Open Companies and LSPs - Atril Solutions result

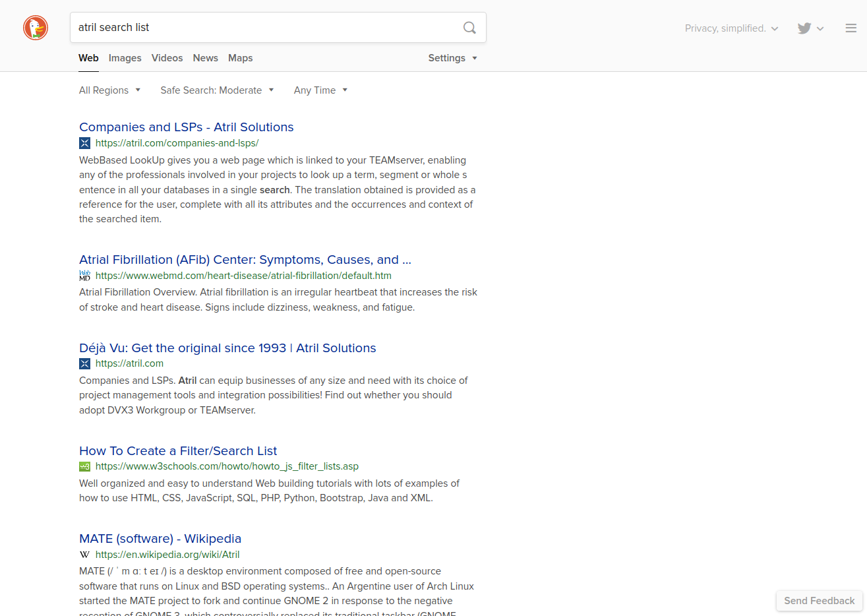pyautogui.click(x=187, y=127)
